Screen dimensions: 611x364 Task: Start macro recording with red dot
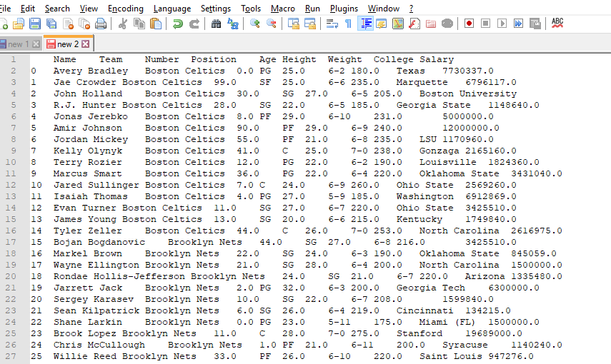[470, 24]
